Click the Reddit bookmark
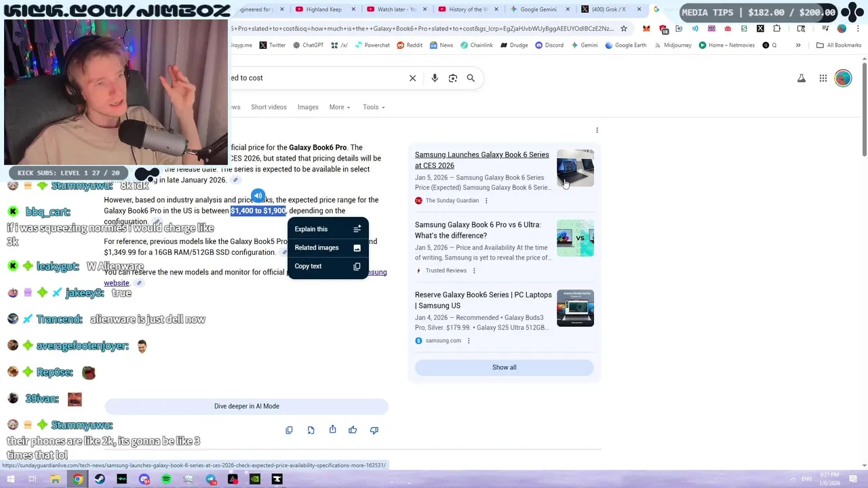The image size is (868, 488). 410,45
